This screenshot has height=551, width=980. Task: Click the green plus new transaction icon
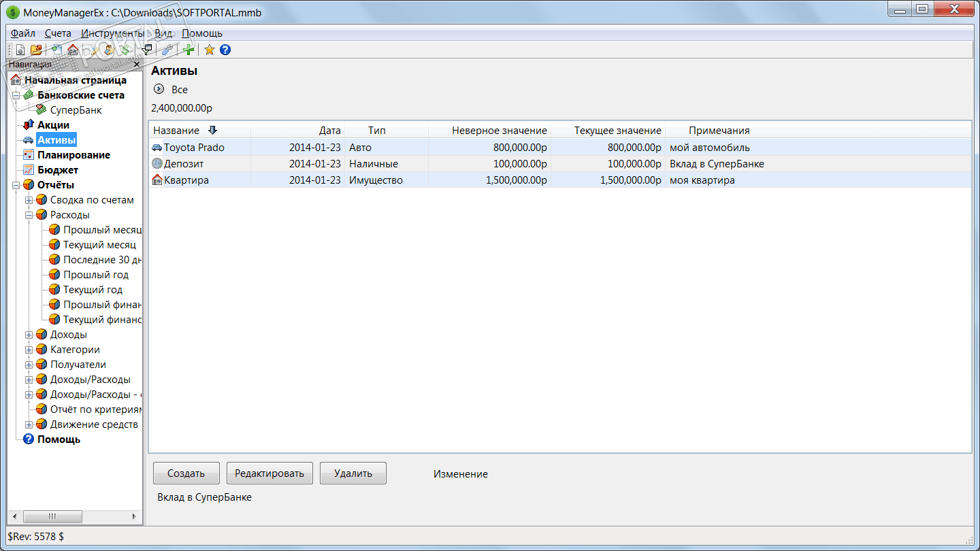(189, 50)
